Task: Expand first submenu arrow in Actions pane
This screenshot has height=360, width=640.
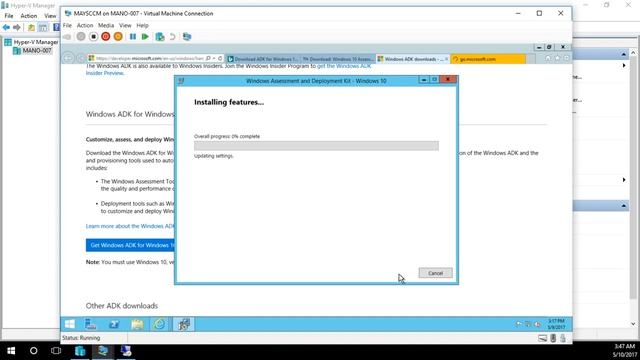Action: (624, 65)
